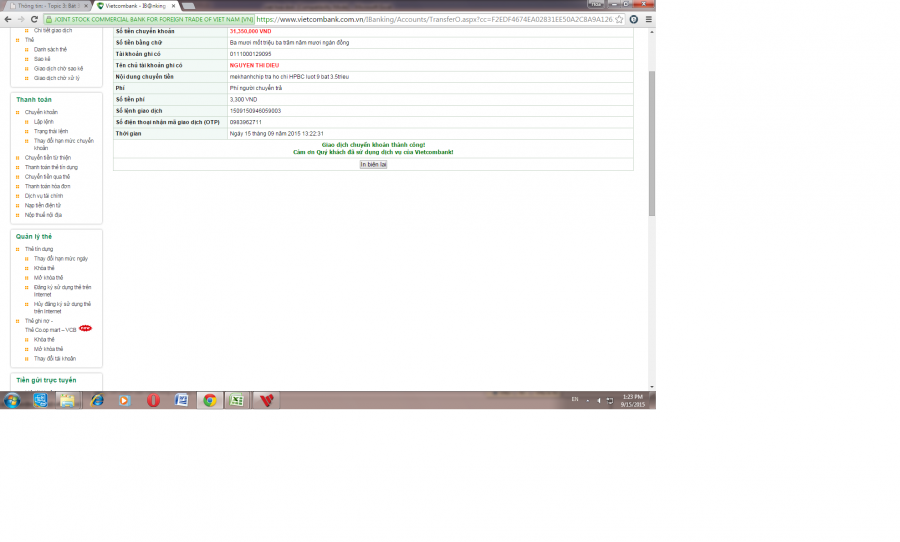Select 'Lập lệnh' under Chuyển khoản
900x542 pixels.
click(44, 121)
